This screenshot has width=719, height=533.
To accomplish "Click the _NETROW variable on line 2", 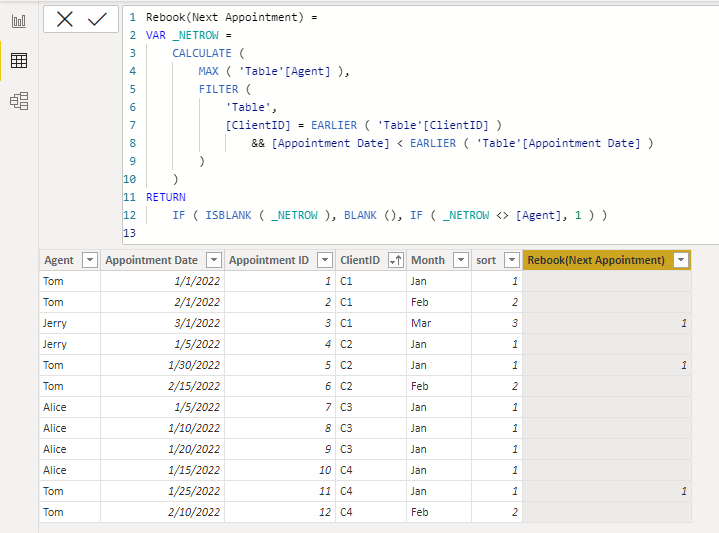I will (x=196, y=35).
